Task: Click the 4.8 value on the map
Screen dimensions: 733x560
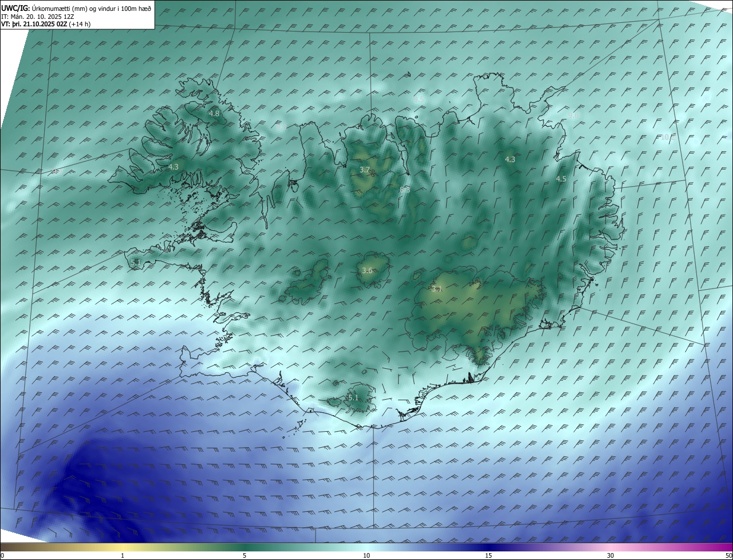Action: point(214,114)
